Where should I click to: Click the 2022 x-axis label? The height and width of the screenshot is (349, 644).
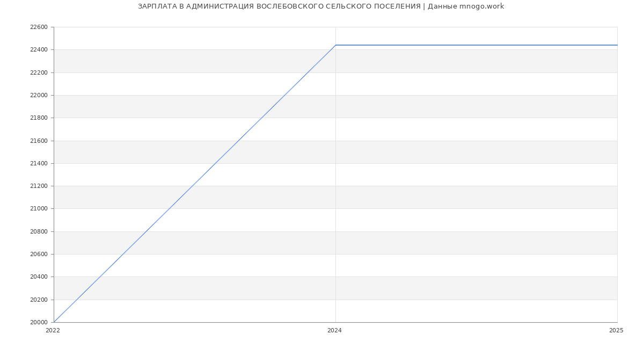(x=53, y=331)
